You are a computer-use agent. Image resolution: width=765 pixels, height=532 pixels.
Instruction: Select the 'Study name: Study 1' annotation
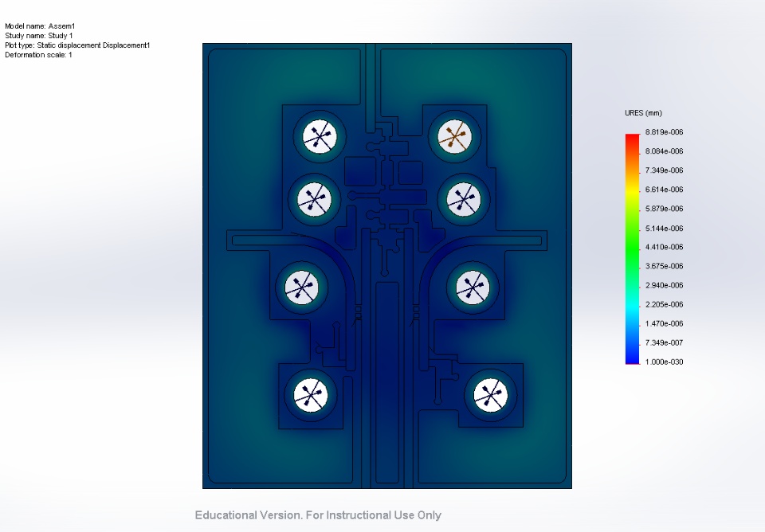(x=39, y=36)
